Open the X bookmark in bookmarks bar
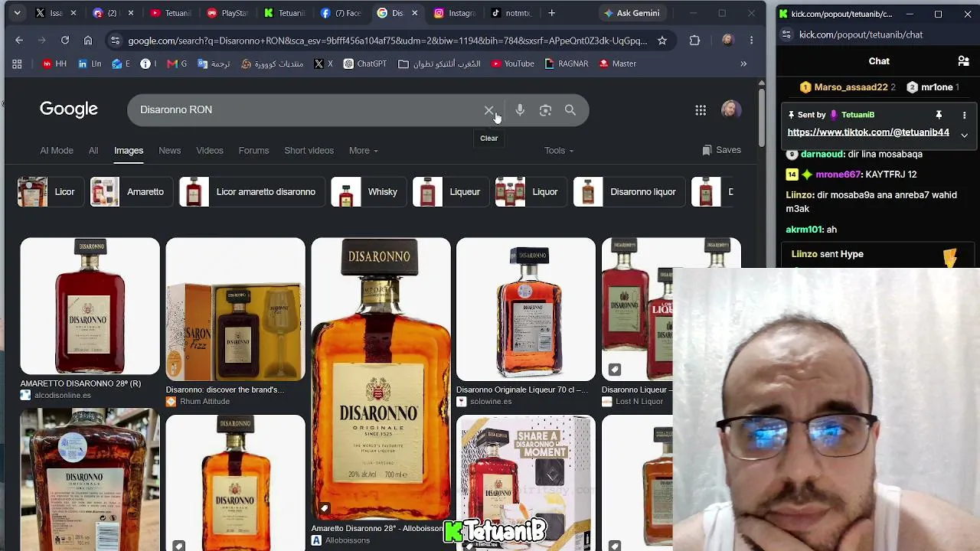Viewport: 980px width, 551px height. tap(324, 64)
